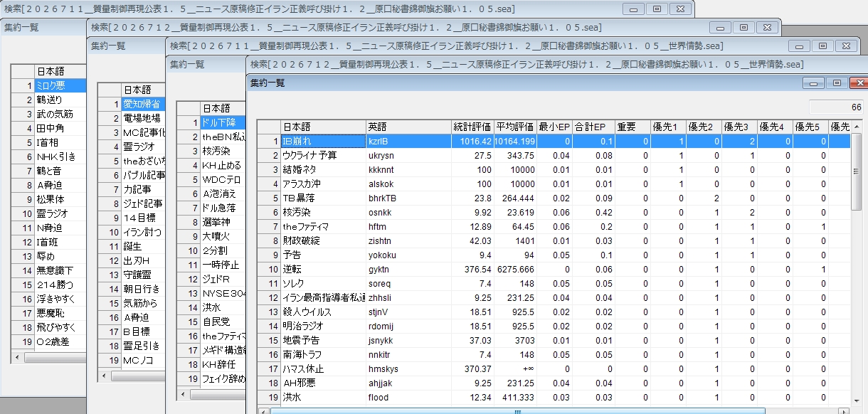Click the 自民党 entry
Image resolution: width=868 pixels, height=414 pixels.
tap(223, 322)
